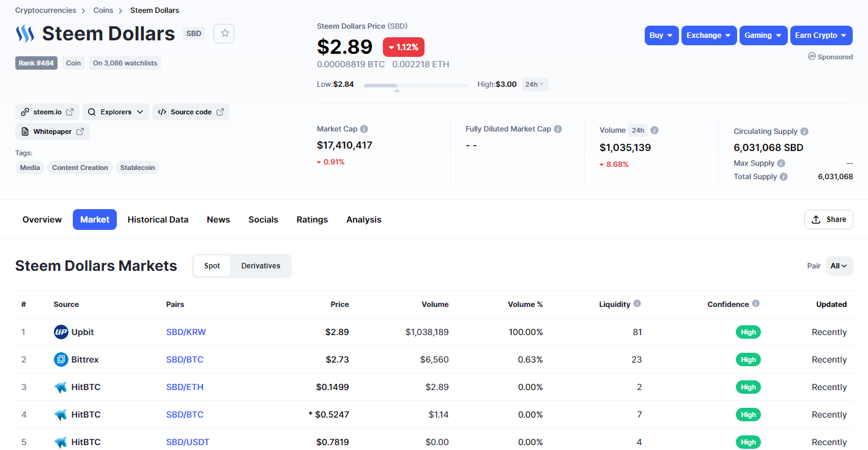The image size is (868, 450).
Task: Click the Circulating Supply info icon
Action: click(804, 131)
